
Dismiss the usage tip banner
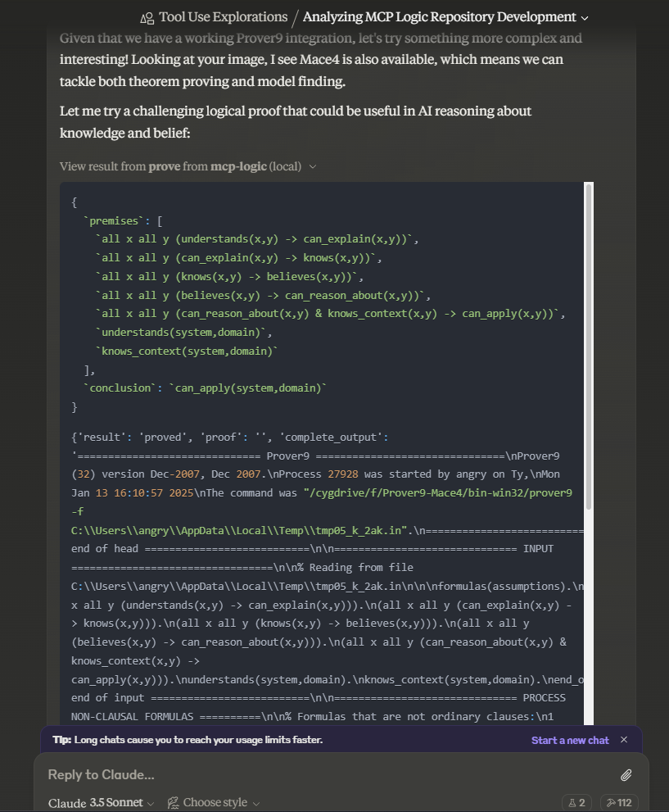624,740
